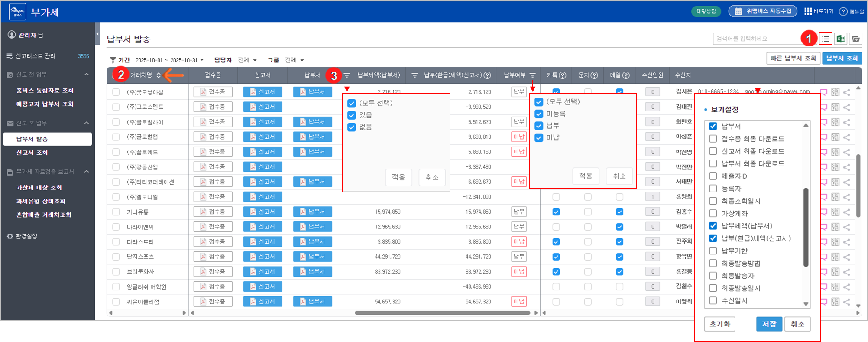Toggle the 카톡 checkbox for 다라스토리
The height and width of the screenshot is (342, 868).
tap(556, 242)
